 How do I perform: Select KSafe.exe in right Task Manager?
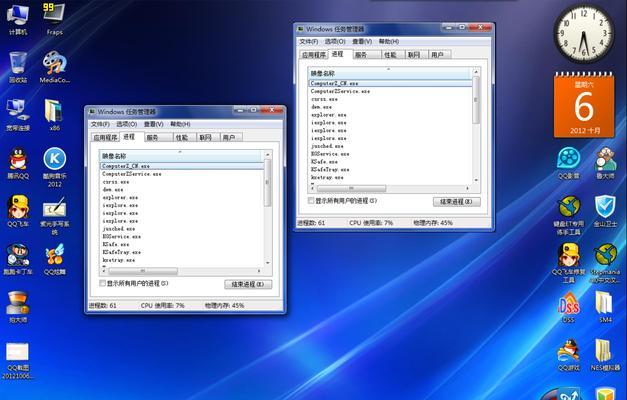click(390, 162)
